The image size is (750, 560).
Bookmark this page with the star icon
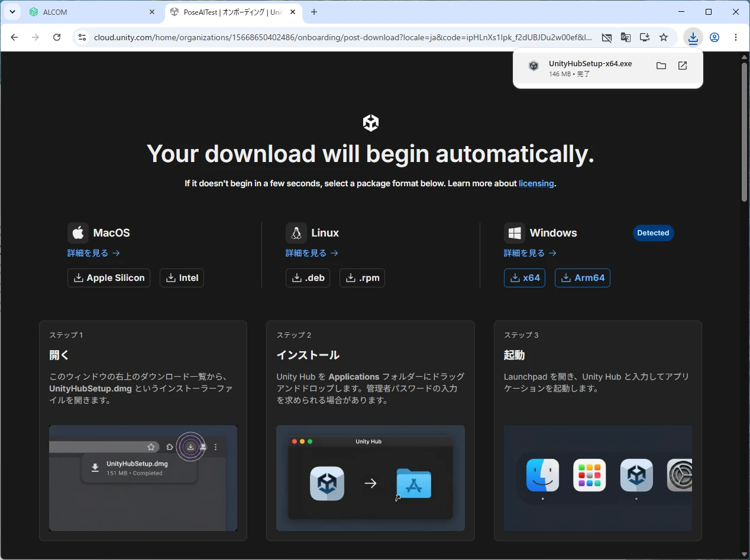(664, 37)
